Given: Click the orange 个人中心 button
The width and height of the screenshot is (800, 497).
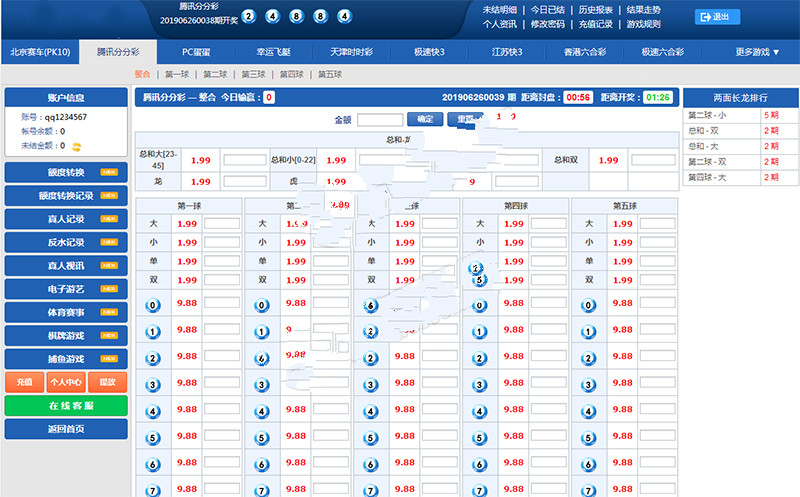Looking at the screenshot, I should coord(66,382).
